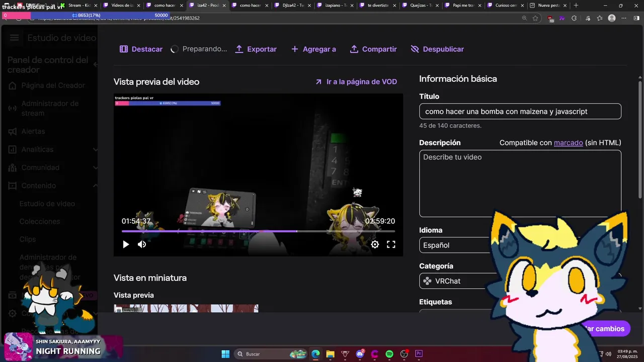The image size is (644, 362).
Task: Switch to the DjIza42 browser tab
Action: (x=293, y=5)
